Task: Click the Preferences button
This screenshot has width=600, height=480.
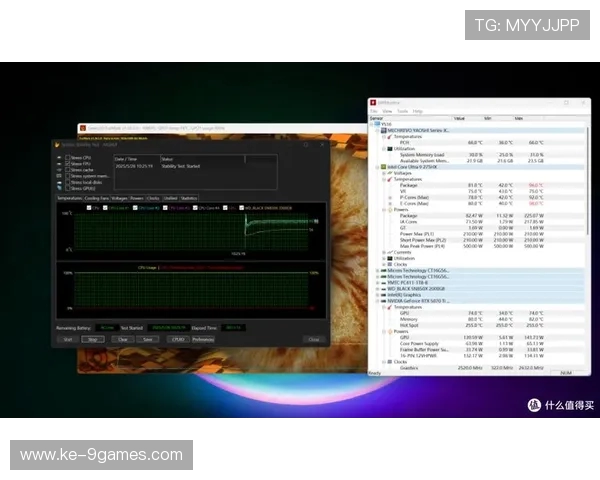Action: (x=204, y=339)
